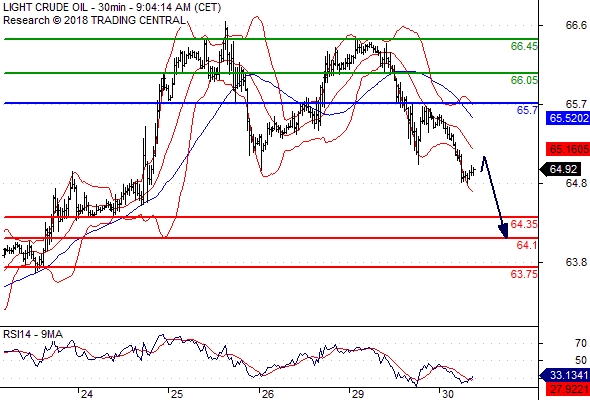The width and height of the screenshot is (590, 400).
Task: Click the blue 65.7 pivot label
Action: [x=527, y=110]
